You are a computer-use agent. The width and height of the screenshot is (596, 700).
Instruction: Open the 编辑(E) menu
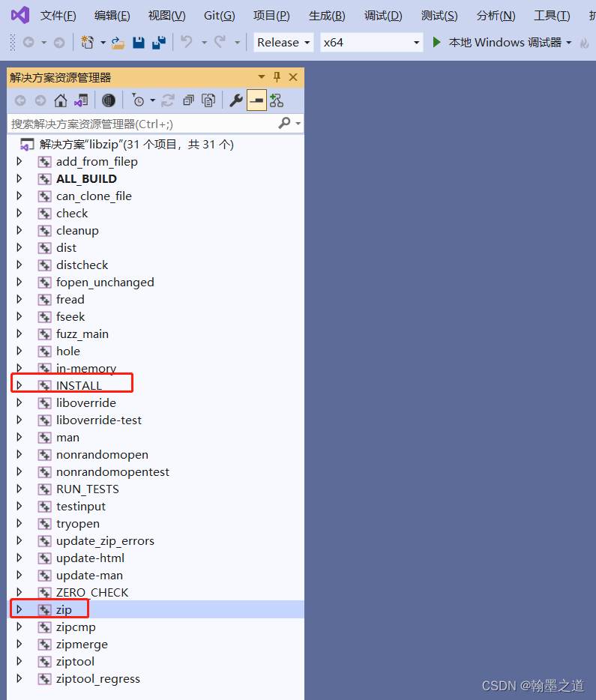pos(112,16)
